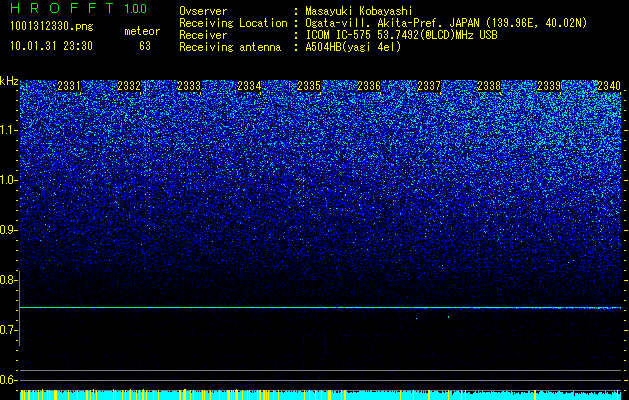Select the A504HB(yagi 4el) antenna text
The image size is (629, 400).
tap(353, 47)
